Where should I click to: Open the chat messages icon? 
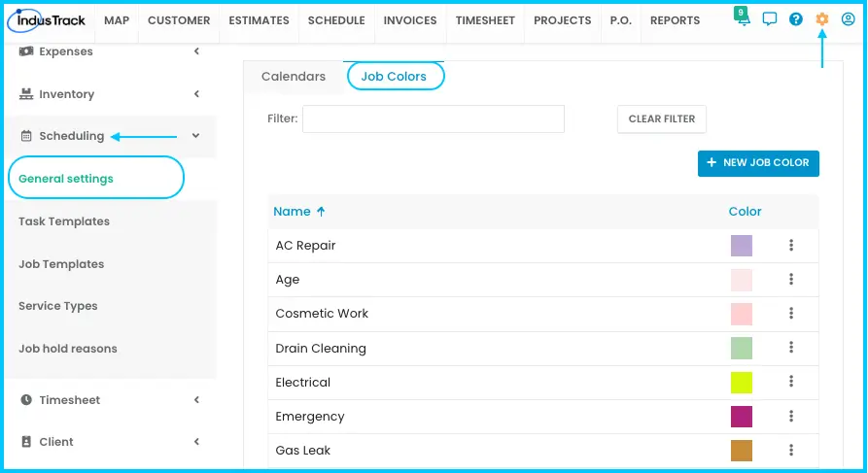coord(770,19)
